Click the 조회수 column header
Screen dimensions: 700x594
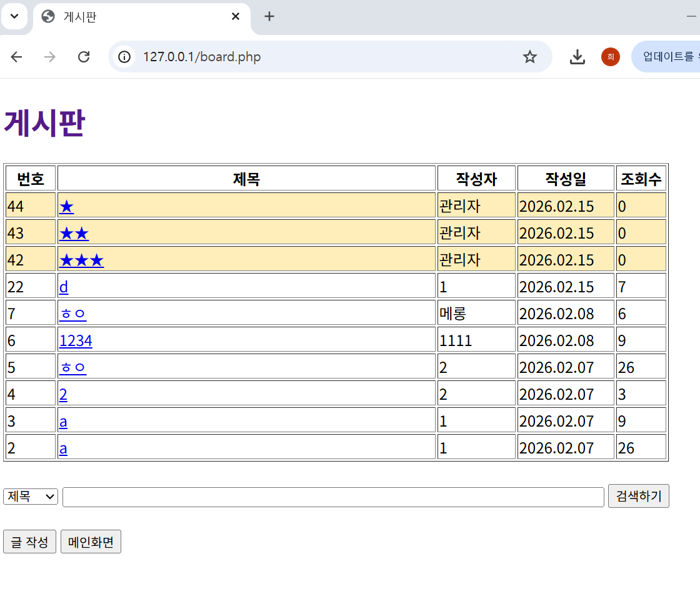tap(641, 179)
